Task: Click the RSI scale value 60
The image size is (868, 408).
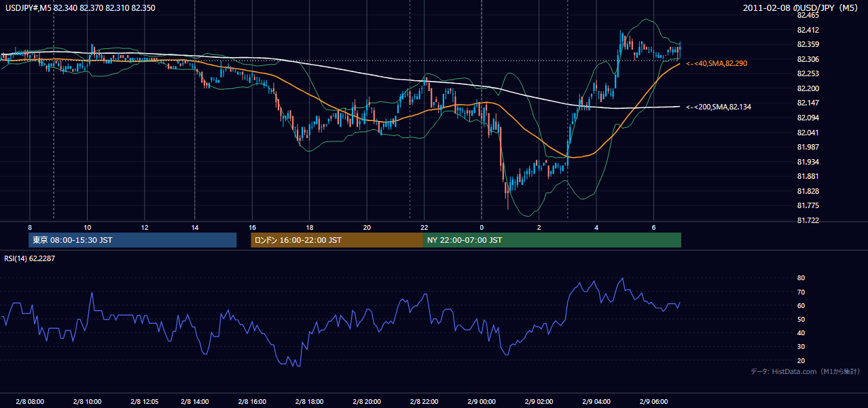Action: 801,305
